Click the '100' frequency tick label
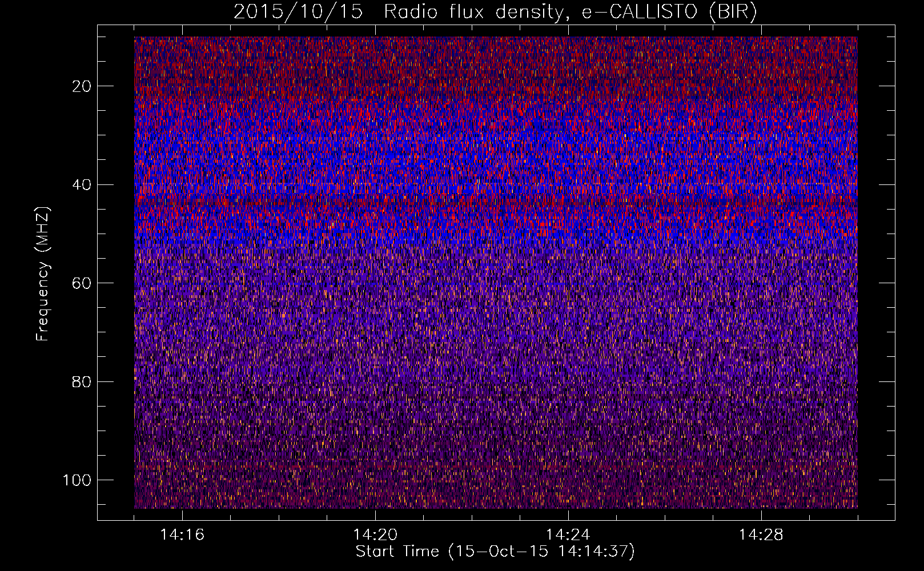This screenshot has width=924, height=571. [77, 480]
